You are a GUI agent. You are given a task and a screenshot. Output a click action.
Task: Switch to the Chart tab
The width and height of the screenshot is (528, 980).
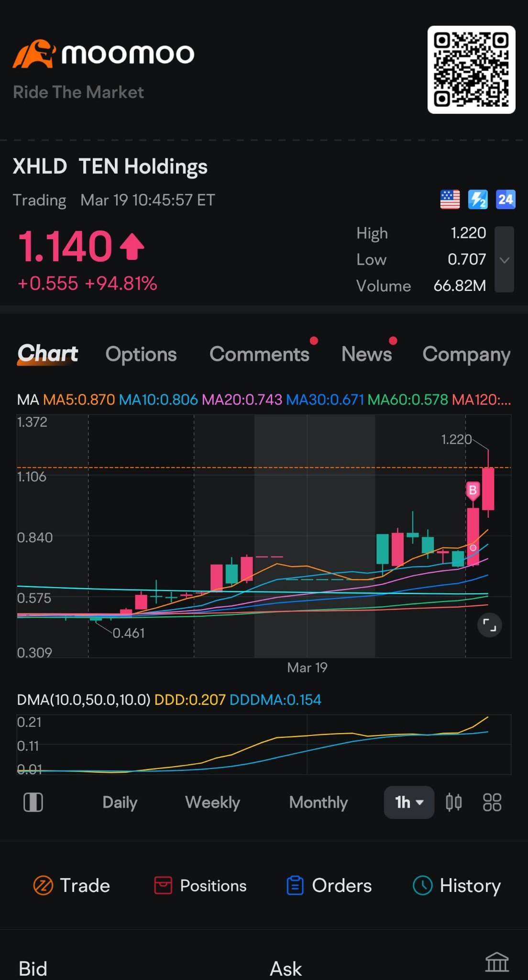[48, 354]
